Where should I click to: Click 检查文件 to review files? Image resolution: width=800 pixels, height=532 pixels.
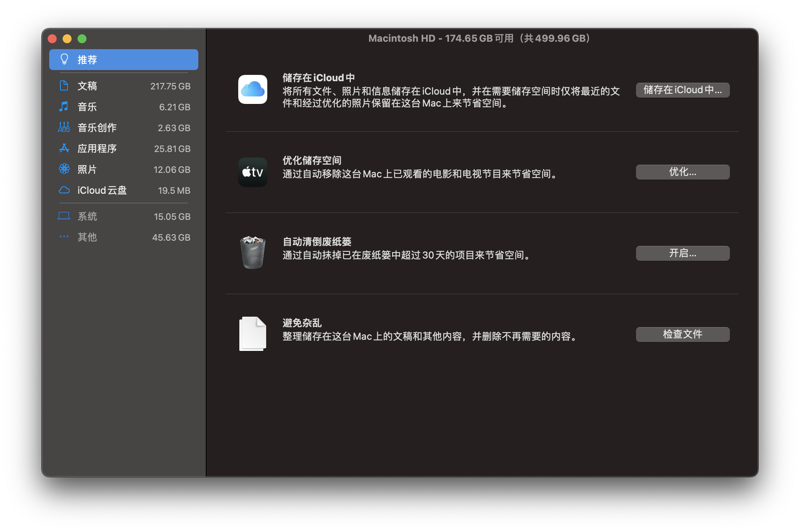(683, 334)
